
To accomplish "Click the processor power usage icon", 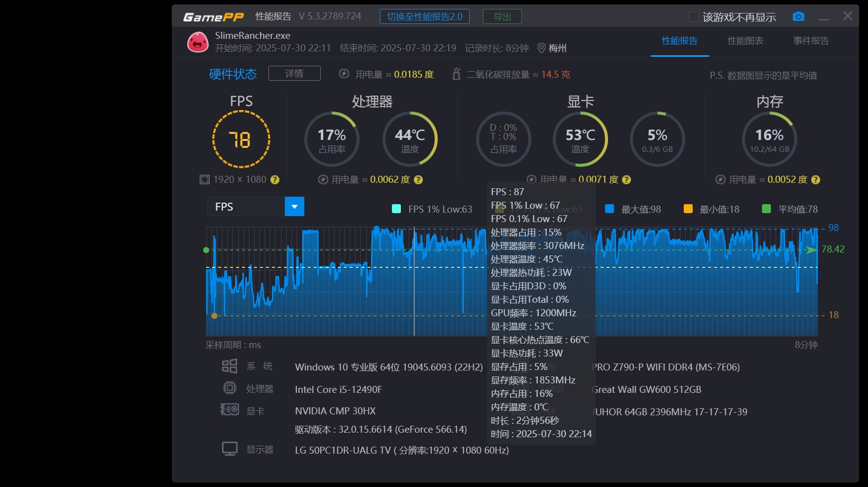I will click(323, 180).
